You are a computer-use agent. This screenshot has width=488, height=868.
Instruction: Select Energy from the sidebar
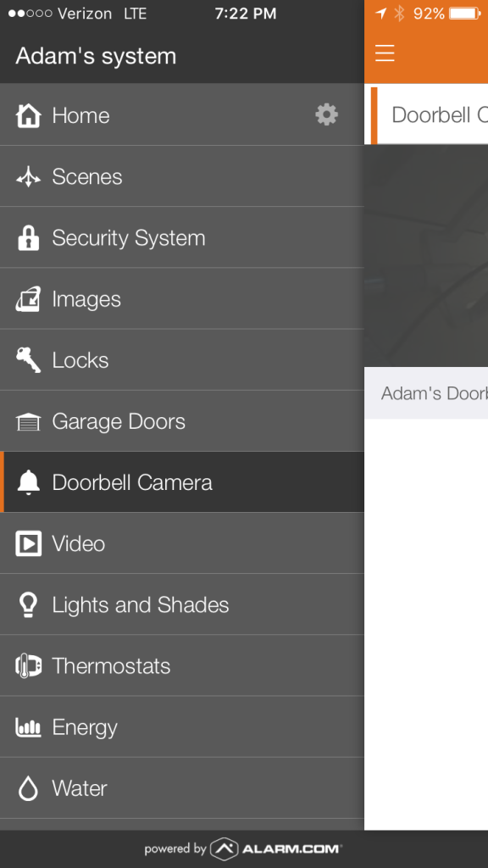pos(182,726)
